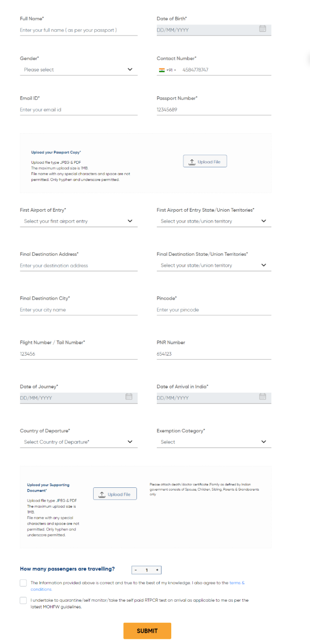Image resolution: width=310 pixels, height=644 pixels.
Task: Decrease passenger count with minus button
Action: (136, 570)
